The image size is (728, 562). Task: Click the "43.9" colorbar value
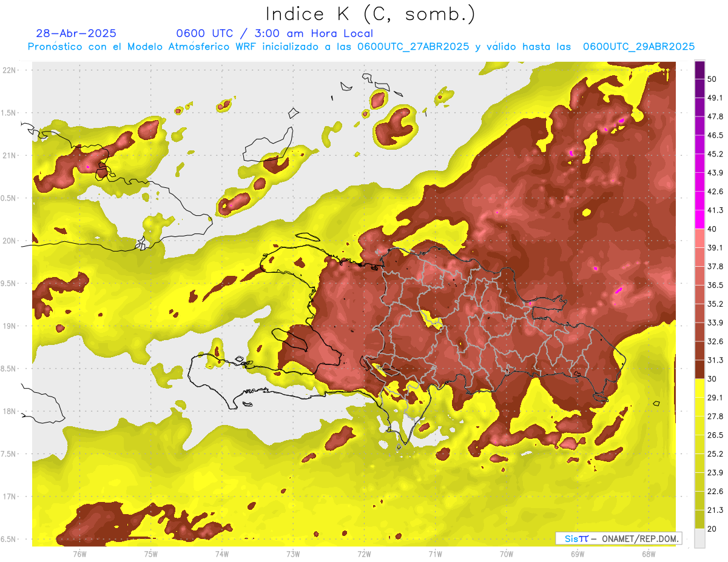point(715,173)
